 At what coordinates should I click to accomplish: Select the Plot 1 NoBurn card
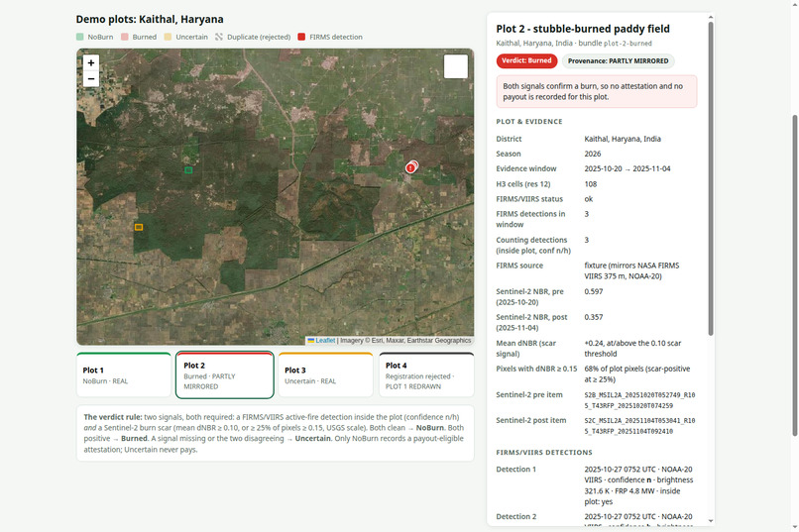(x=124, y=374)
